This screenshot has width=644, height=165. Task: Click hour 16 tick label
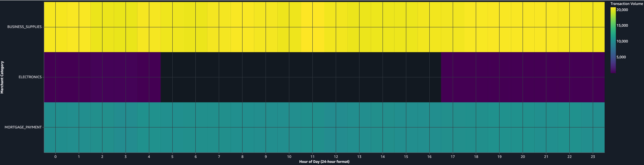click(x=429, y=157)
